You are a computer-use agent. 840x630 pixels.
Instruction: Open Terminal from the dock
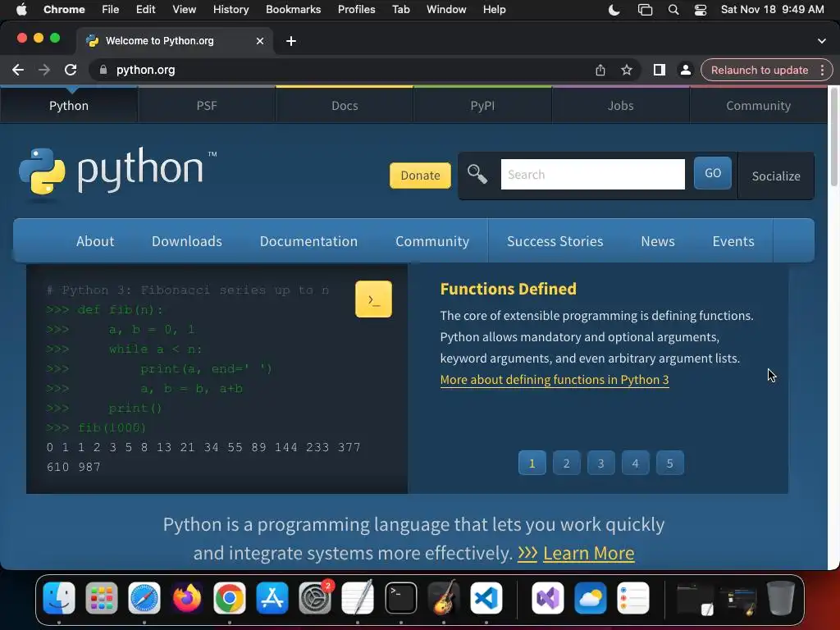point(400,598)
